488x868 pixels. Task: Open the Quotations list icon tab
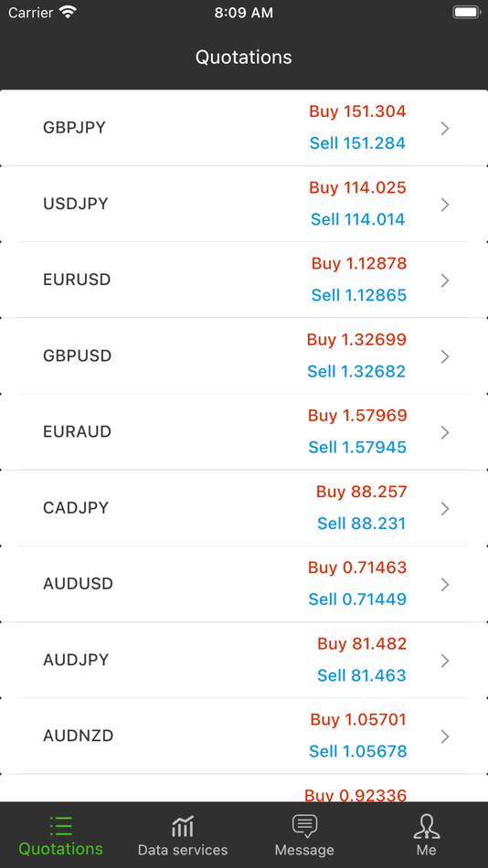point(61,825)
